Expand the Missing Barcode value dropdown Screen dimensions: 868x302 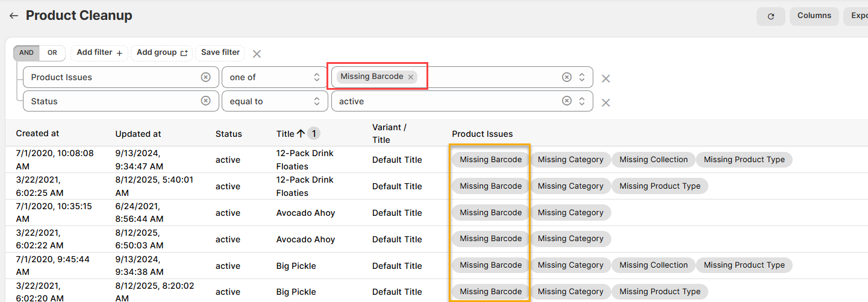click(x=582, y=77)
